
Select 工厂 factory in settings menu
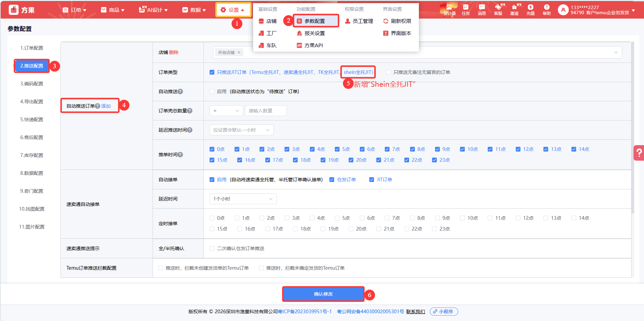(268, 33)
